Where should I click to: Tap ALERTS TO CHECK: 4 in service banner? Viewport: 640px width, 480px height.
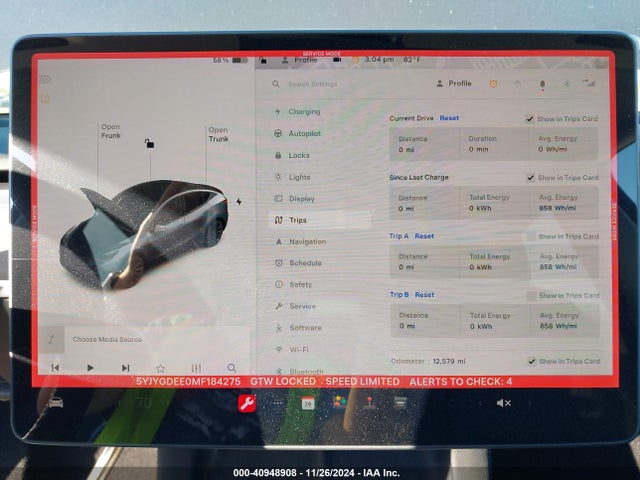click(460, 382)
